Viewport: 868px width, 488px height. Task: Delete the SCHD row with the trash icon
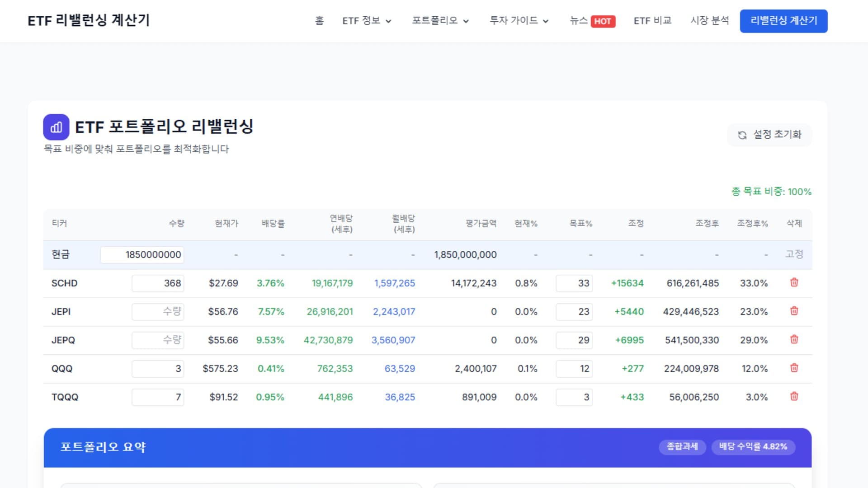pos(794,283)
